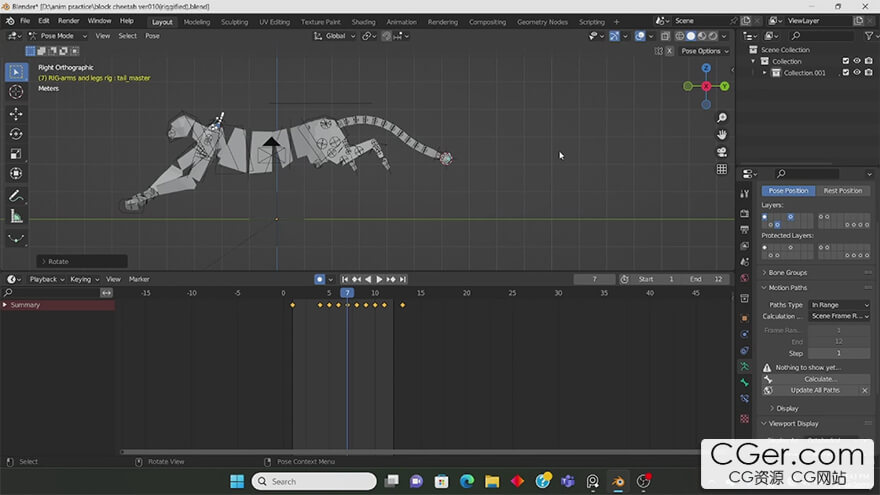Viewport: 880px width, 495px height.
Task: Open the Global transform orientation dropdown
Action: pyautogui.click(x=334, y=36)
